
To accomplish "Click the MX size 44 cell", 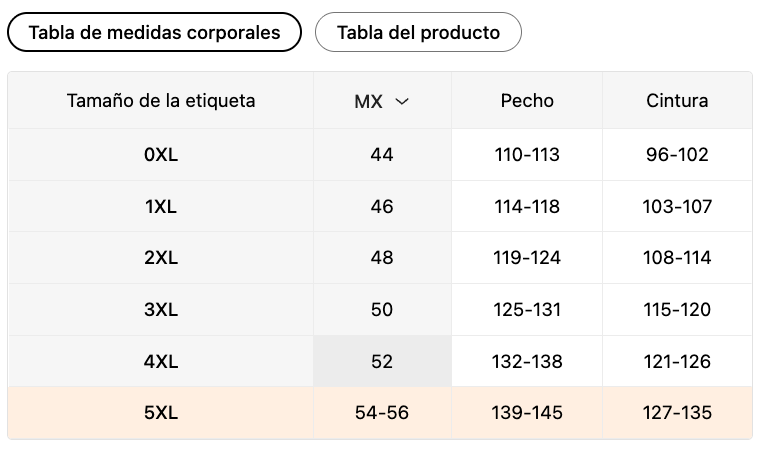I will (x=382, y=155).
